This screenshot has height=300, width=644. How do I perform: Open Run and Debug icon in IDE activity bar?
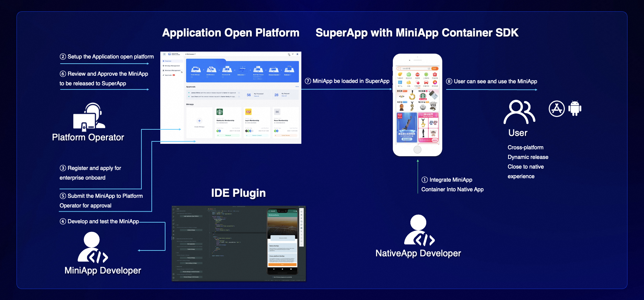(173, 220)
